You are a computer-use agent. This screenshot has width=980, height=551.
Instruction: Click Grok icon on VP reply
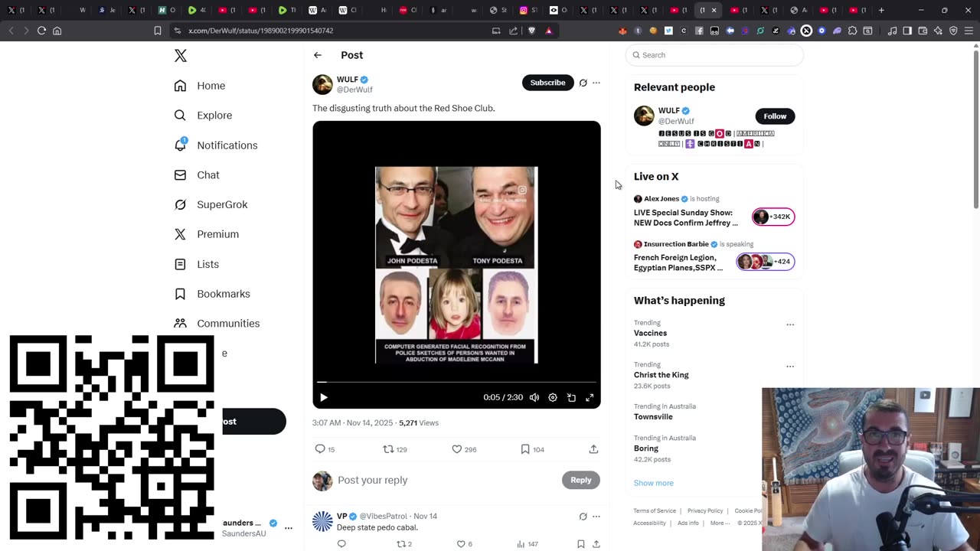tap(583, 517)
